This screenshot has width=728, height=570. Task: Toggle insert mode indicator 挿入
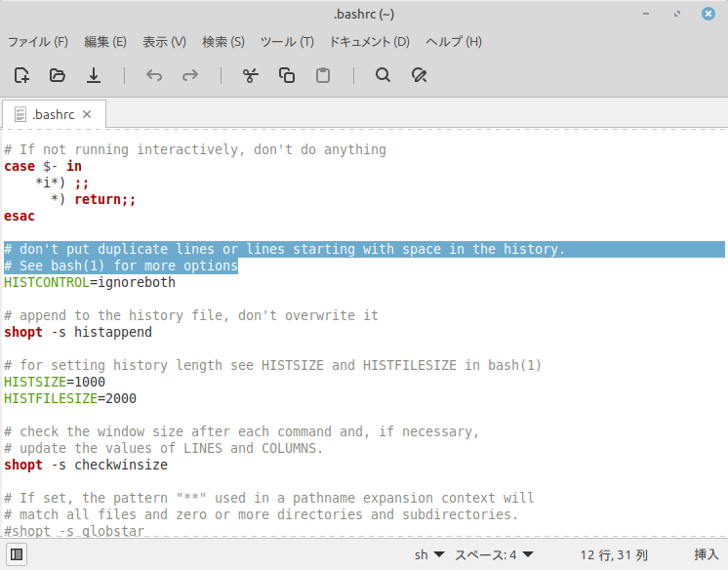pos(706,554)
